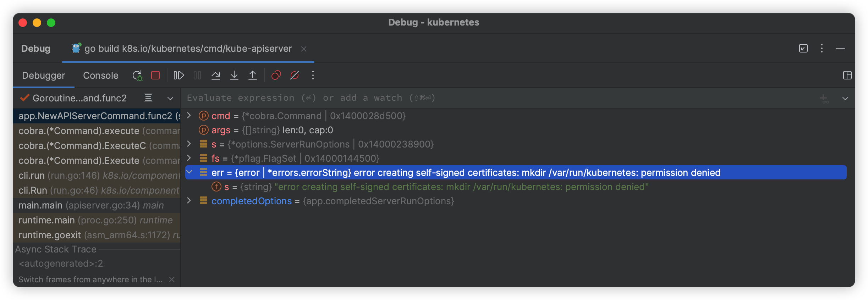Click the Async Stack Trace header
The width and height of the screenshot is (868, 300).
(56, 249)
